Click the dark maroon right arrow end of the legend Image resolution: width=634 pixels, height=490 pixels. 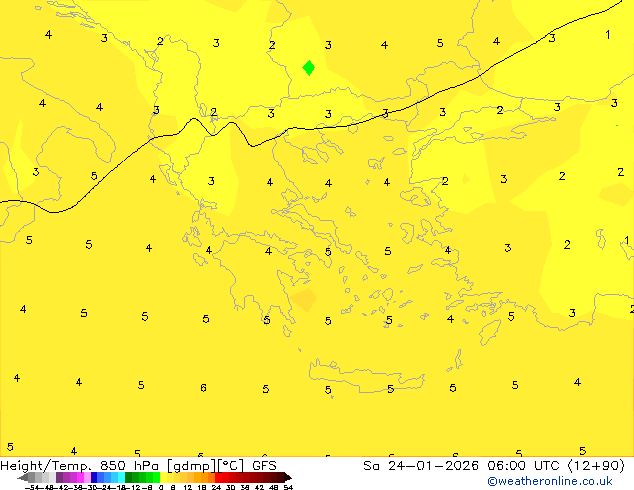click(x=288, y=477)
